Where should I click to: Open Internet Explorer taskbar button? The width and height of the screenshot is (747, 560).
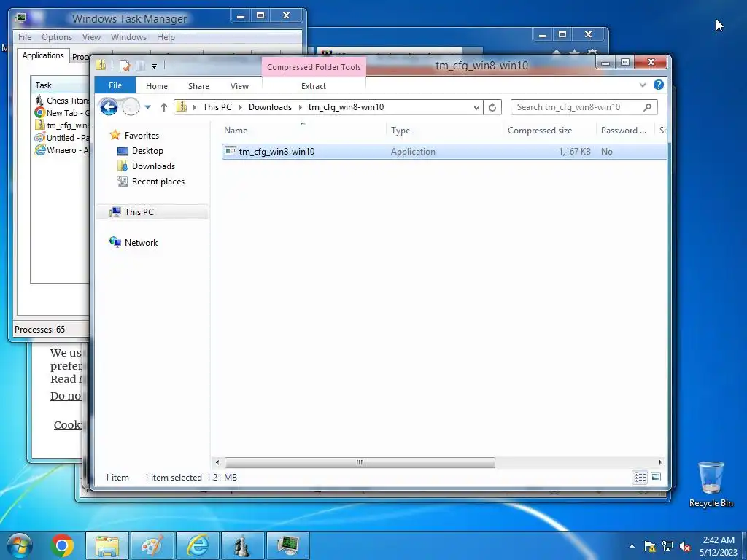click(198, 545)
